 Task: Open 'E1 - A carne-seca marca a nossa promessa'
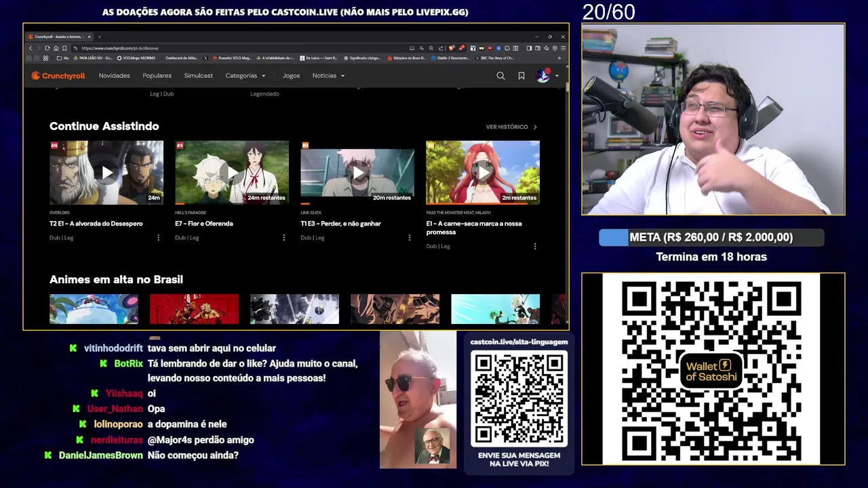tap(474, 228)
